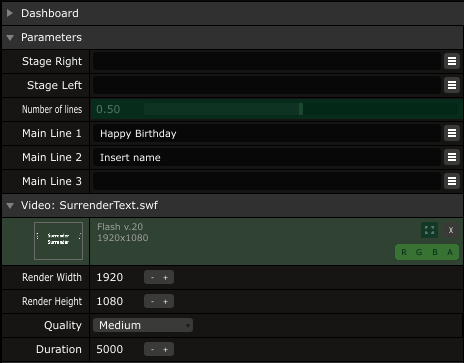Click the Stage Left text field

click(x=267, y=85)
